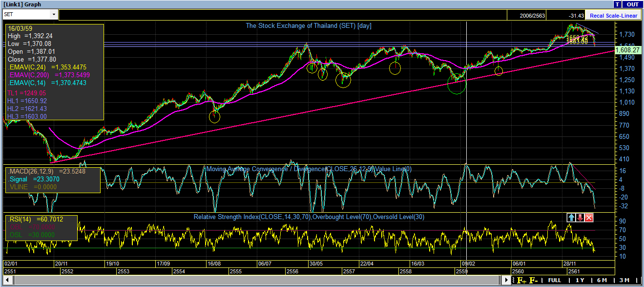Click the 16/08 date axis label
This screenshot has width=644, height=287.
[215, 264]
